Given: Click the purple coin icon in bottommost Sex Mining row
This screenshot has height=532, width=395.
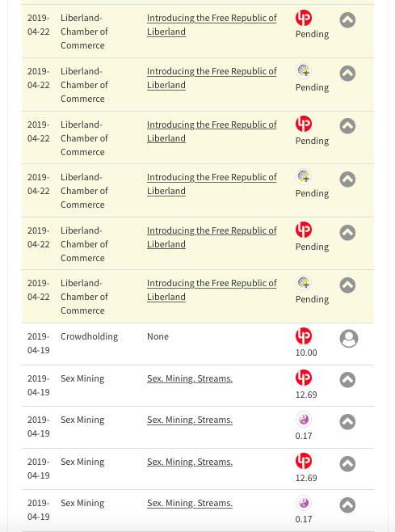Looking at the screenshot, I should tap(304, 503).
